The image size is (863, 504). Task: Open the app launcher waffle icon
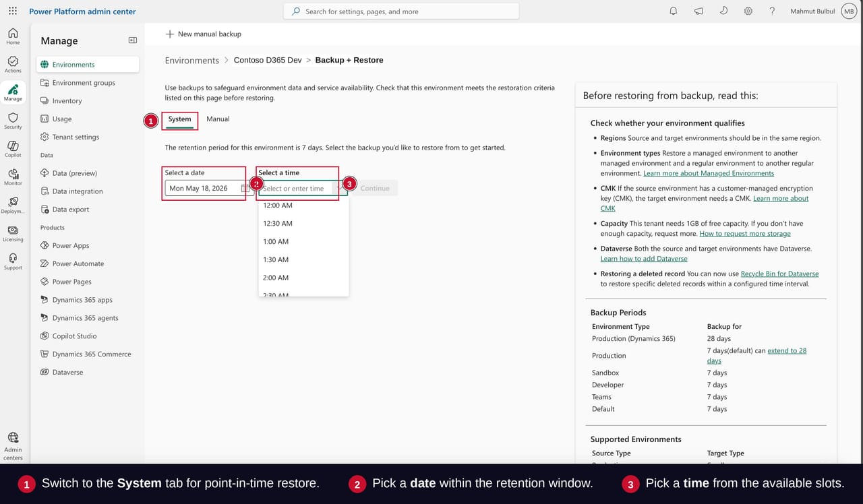pos(13,11)
